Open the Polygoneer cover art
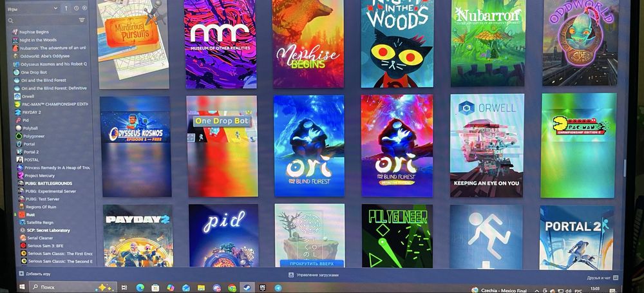The height and width of the screenshot is (293, 644). [x=397, y=236]
